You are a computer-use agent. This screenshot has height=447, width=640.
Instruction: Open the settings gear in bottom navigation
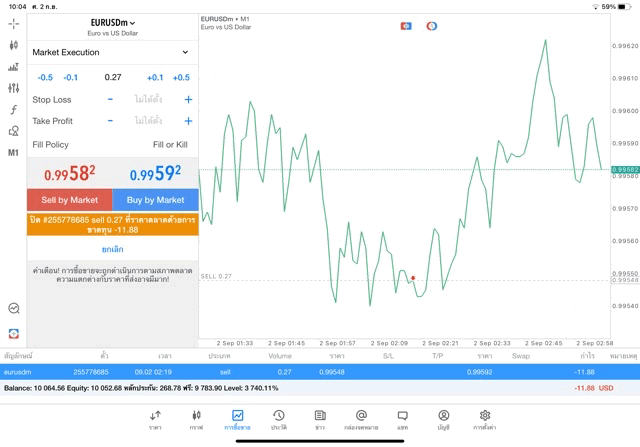coord(484,420)
